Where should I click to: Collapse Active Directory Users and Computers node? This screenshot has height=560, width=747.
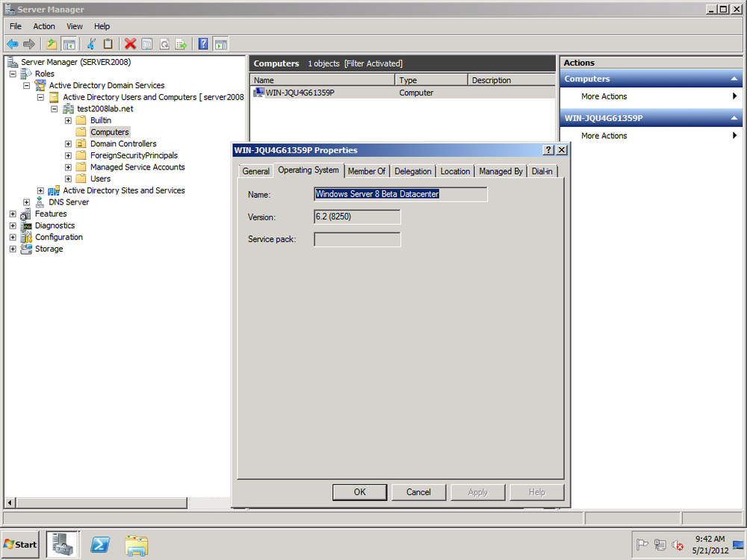click(40, 97)
